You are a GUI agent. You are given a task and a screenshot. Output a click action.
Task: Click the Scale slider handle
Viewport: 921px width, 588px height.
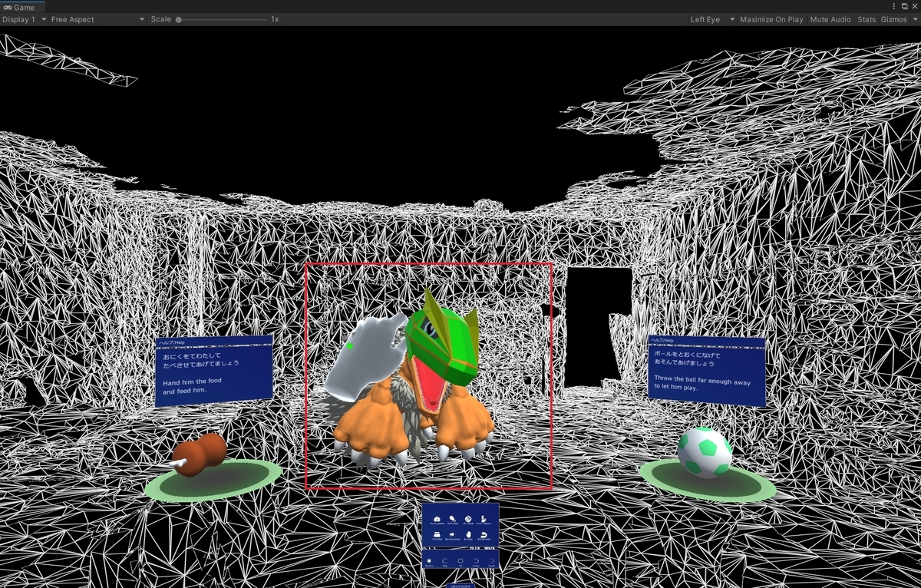click(179, 19)
